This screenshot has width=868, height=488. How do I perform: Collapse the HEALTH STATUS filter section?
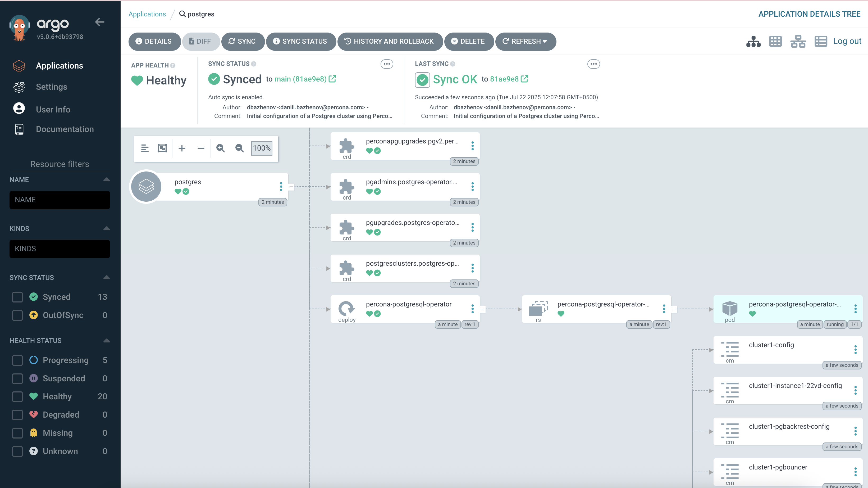[107, 340]
